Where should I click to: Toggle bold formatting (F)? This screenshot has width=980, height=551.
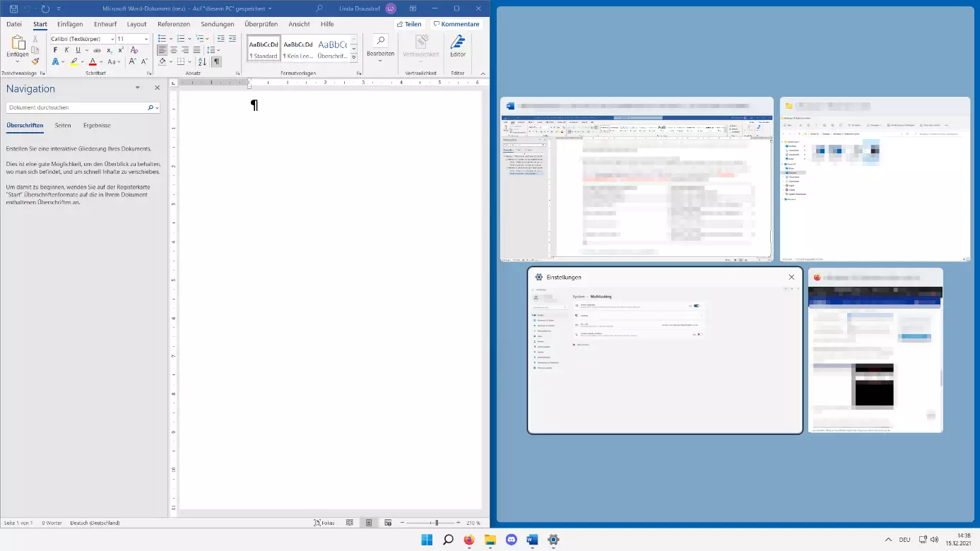[55, 50]
